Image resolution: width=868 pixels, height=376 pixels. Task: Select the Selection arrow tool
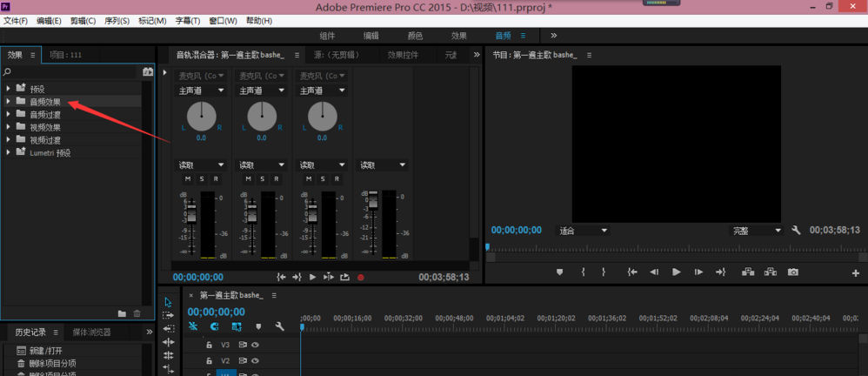168,302
